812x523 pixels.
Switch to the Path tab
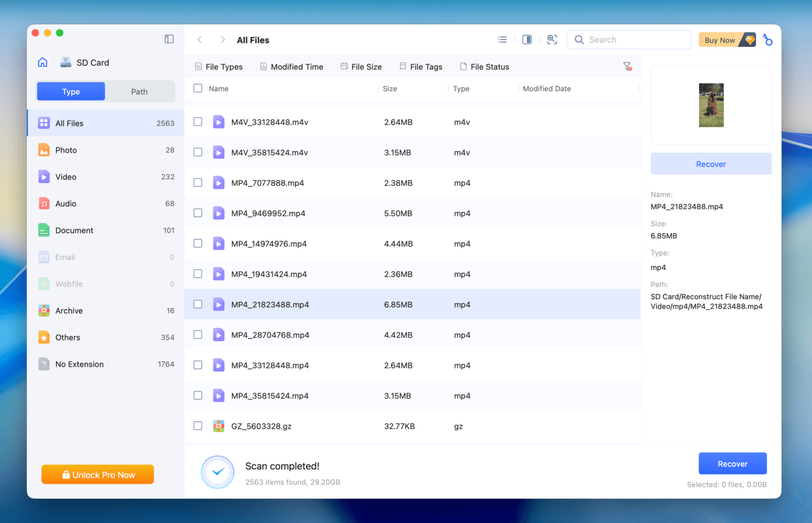pos(139,91)
